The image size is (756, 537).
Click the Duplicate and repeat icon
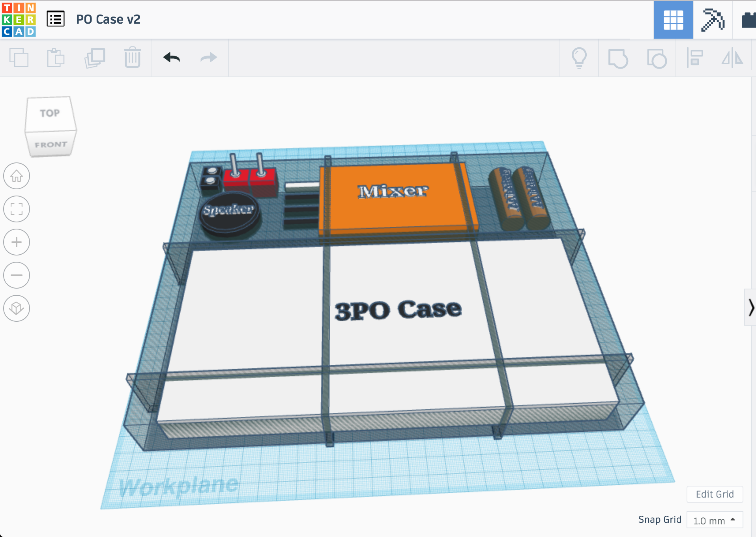(95, 58)
